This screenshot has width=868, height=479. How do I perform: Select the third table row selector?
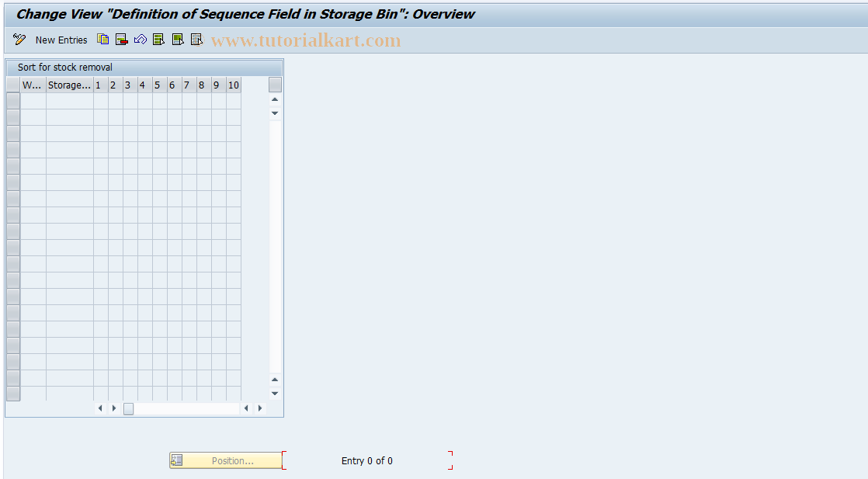tap(13, 134)
